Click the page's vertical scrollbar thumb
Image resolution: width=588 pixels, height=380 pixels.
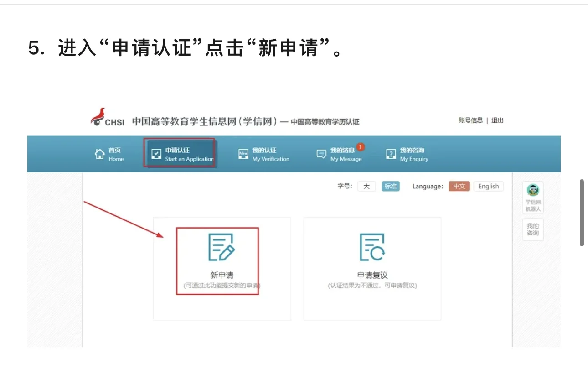coord(582,213)
